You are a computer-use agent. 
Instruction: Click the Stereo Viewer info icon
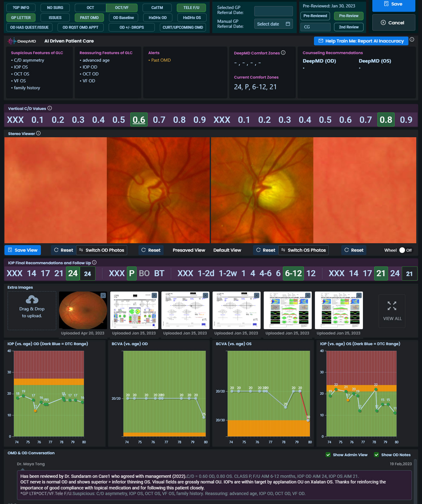click(39, 133)
